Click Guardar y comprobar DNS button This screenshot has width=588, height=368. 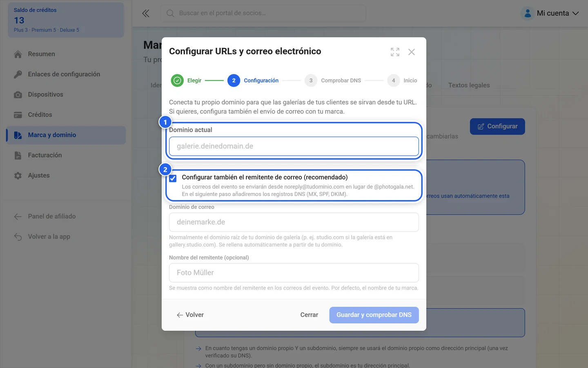[374, 315]
